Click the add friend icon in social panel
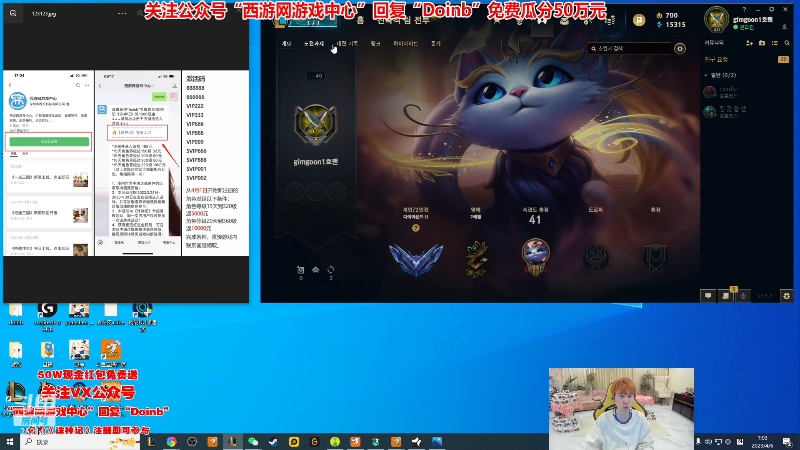 [749, 43]
